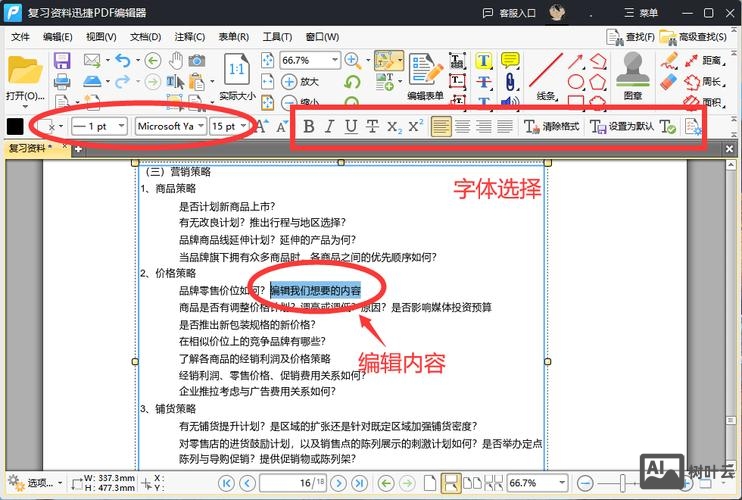Image resolution: width=742 pixels, height=500 pixels.
Task: Toggle Bold formatting
Action: (309, 126)
